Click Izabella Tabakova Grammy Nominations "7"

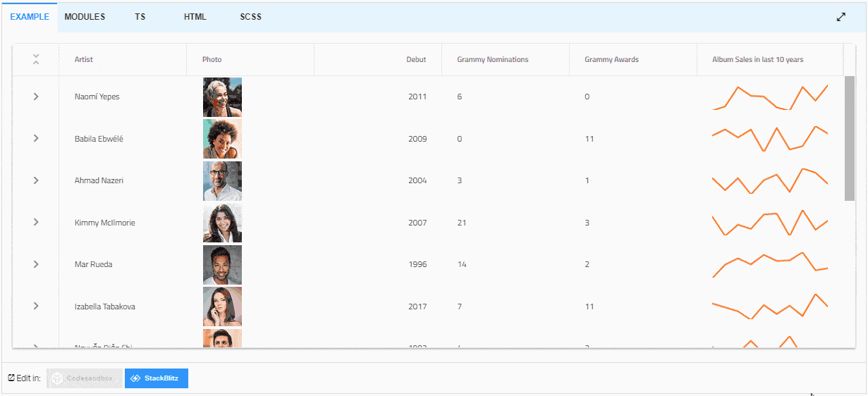tap(460, 307)
